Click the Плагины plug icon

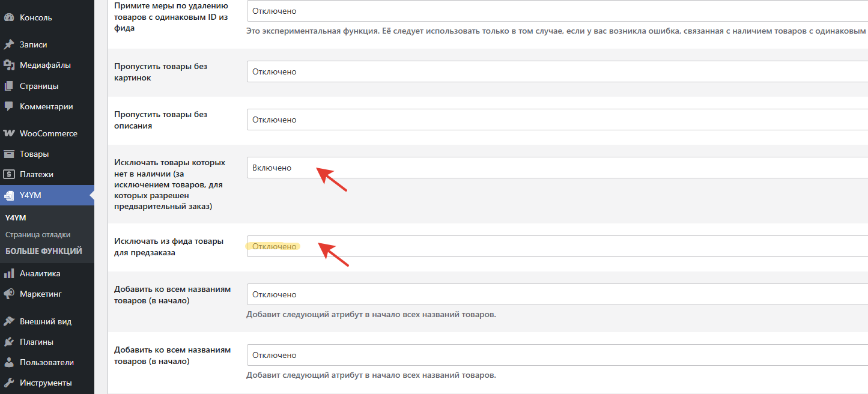(9, 342)
